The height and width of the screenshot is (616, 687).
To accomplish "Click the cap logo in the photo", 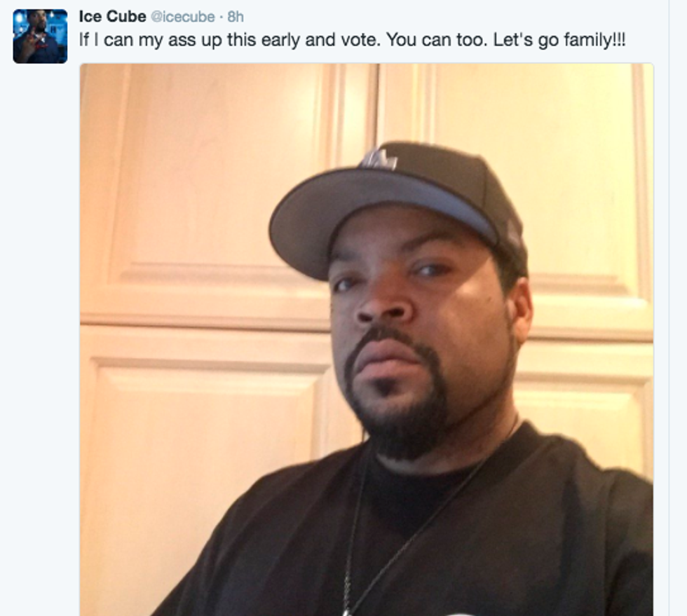I will [x=379, y=158].
